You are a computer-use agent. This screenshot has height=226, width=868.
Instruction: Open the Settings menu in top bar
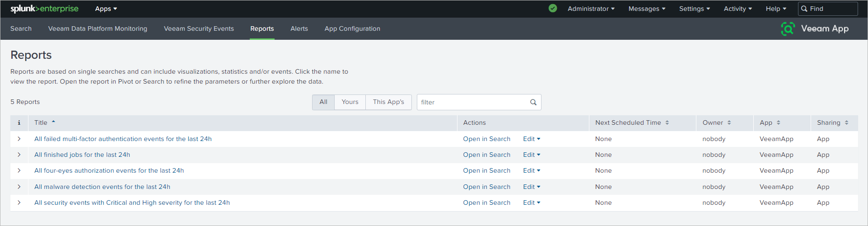(695, 9)
